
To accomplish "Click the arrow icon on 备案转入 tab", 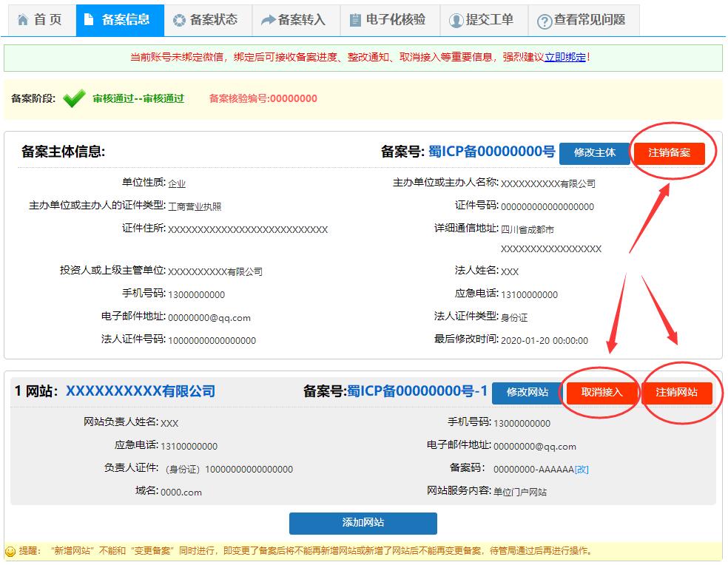I will click(268, 20).
